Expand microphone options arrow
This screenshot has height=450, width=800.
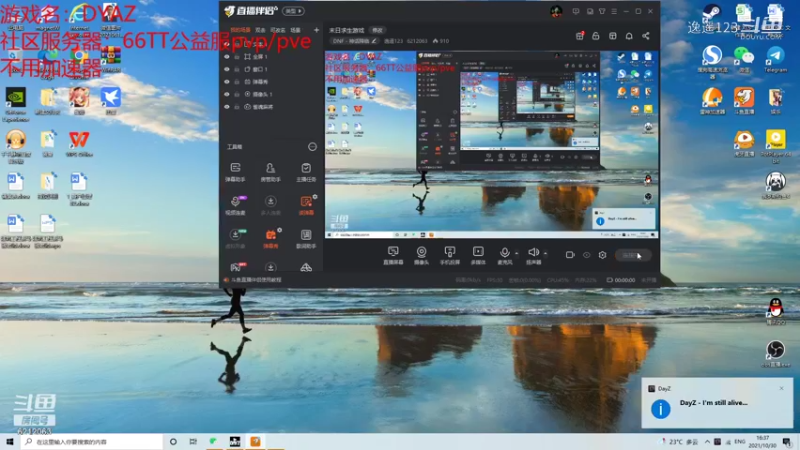(x=516, y=253)
